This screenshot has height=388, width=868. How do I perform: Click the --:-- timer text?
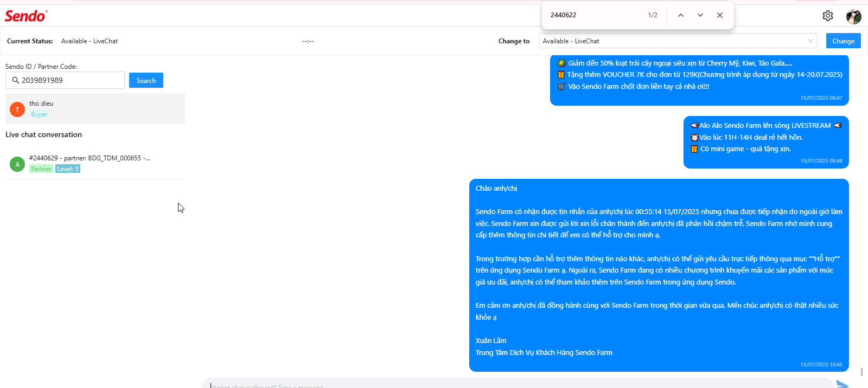point(308,41)
